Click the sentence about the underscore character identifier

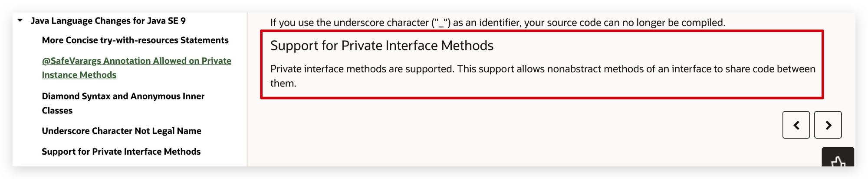pyautogui.click(x=498, y=22)
